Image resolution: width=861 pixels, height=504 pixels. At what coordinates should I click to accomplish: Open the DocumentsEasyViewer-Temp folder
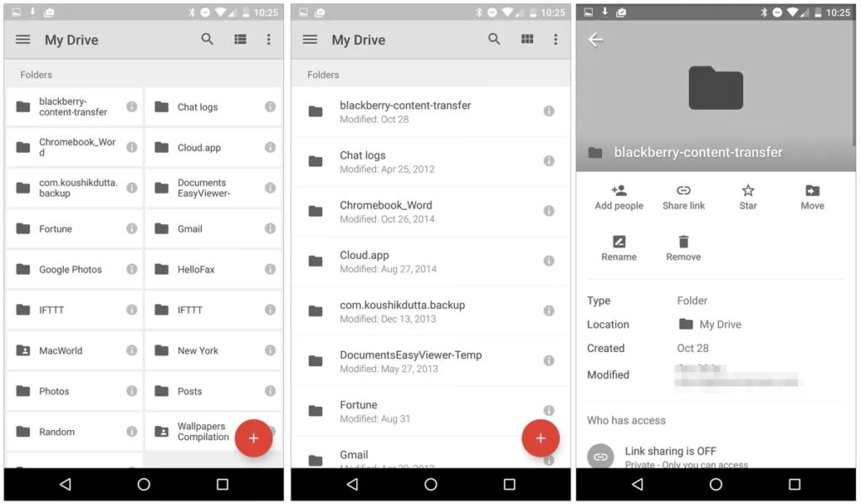410,361
